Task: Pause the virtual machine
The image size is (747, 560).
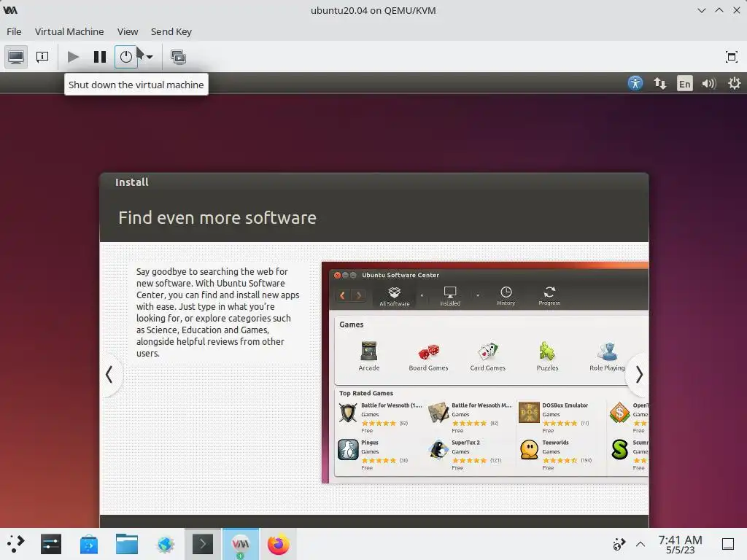Action: click(x=99, y=57)
